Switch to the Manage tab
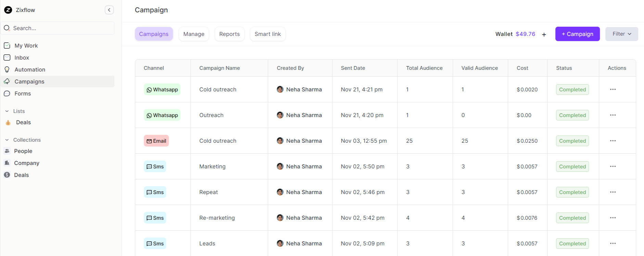644x256 pixels. click(194, 34)
